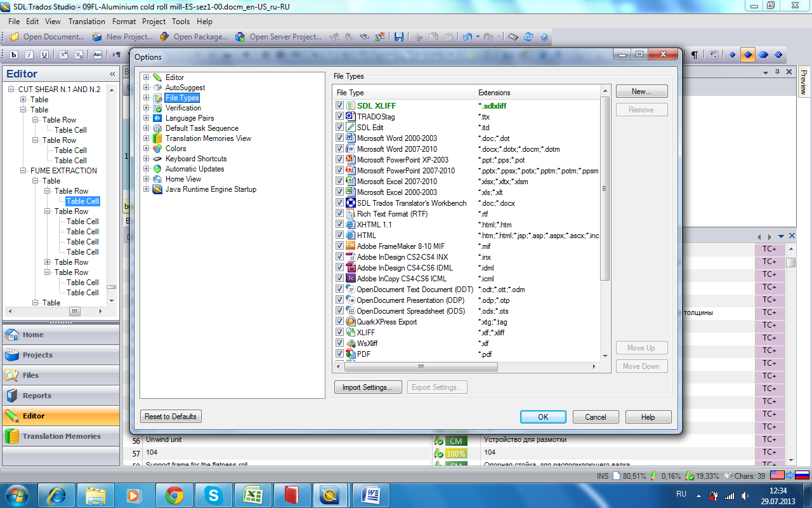Click the purple layout view icon beside pilcrow
Viewport: 812px width, 508px height.
[714, 55]
